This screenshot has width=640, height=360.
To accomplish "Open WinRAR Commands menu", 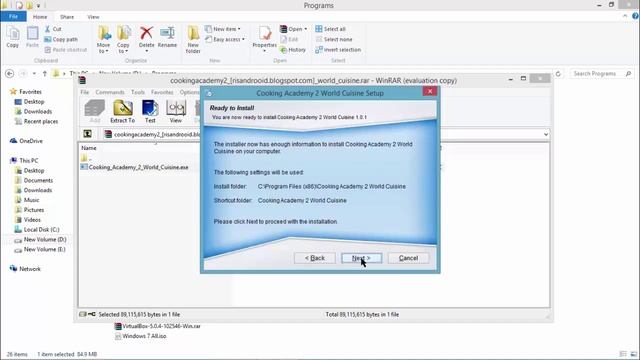I will tap(110, 92).
